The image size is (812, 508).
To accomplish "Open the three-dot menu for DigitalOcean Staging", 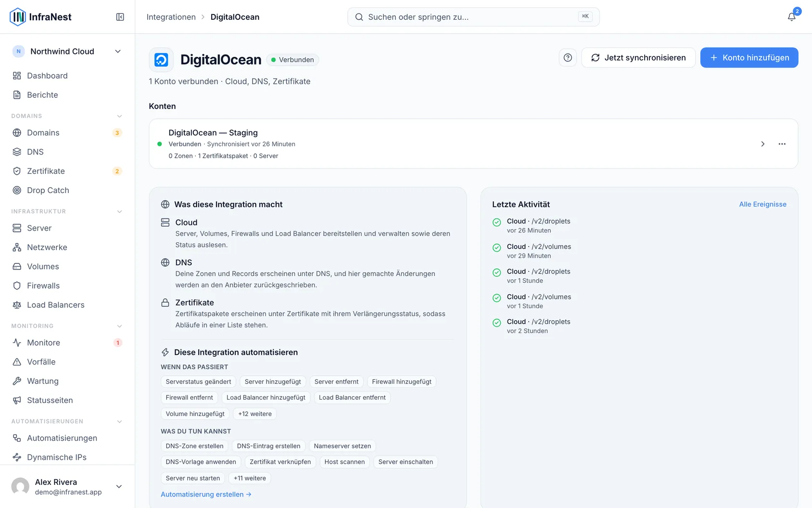I will coord(782,144).
